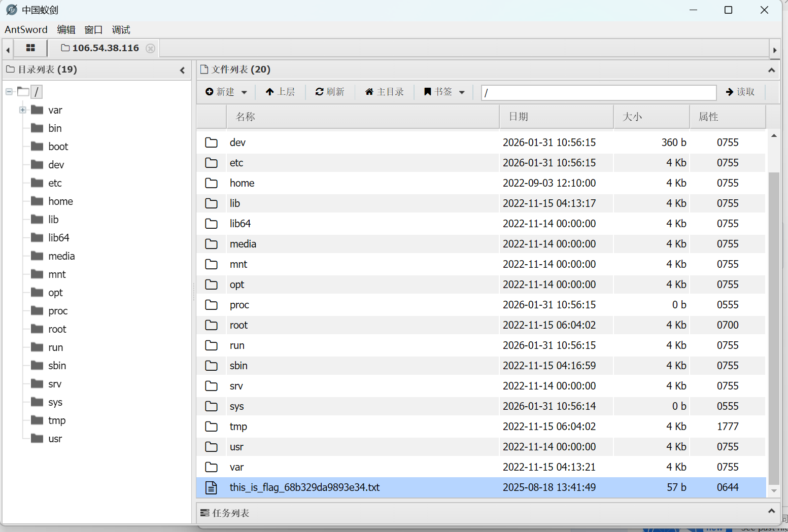Open the AntSword menu
Image resolution: width=788 pixels, height=532 pixels.
pyautogui.click(x=26, y=29)
